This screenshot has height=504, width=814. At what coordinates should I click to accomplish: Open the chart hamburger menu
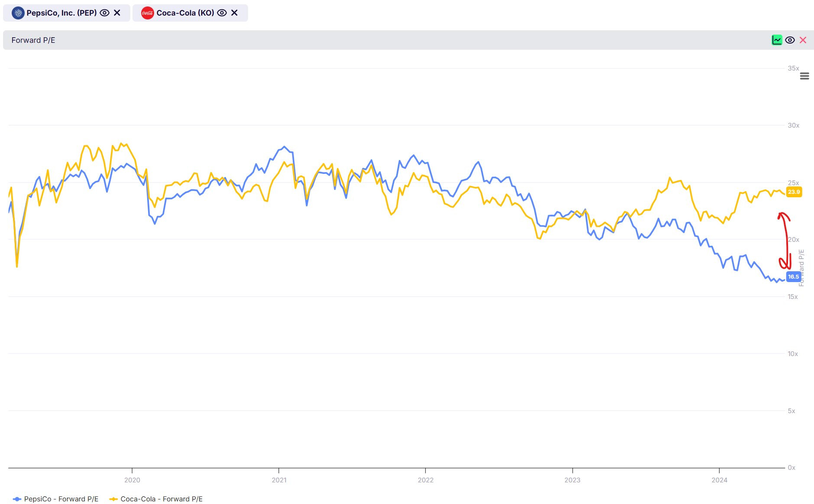(804, 76)
